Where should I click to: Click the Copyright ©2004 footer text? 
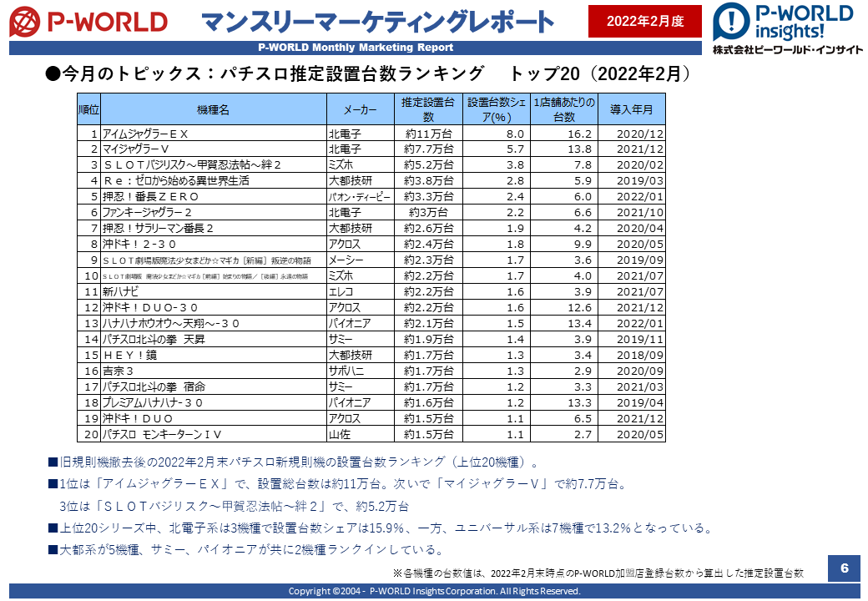435,591
